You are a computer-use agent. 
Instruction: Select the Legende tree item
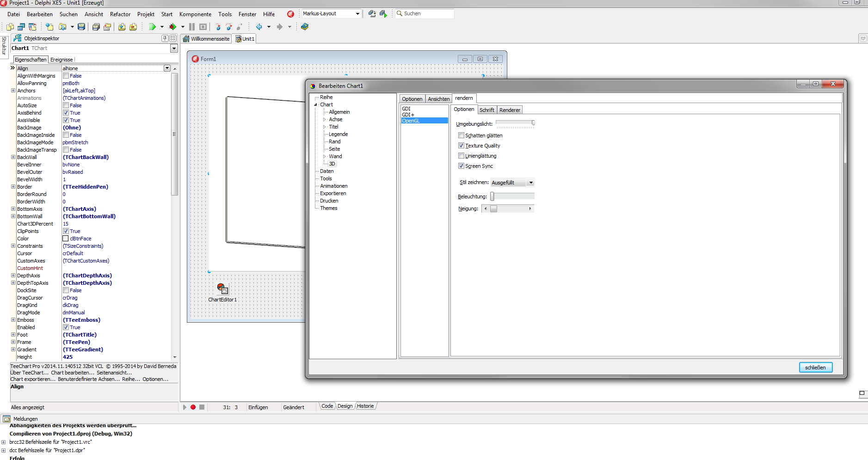(338, 134)
